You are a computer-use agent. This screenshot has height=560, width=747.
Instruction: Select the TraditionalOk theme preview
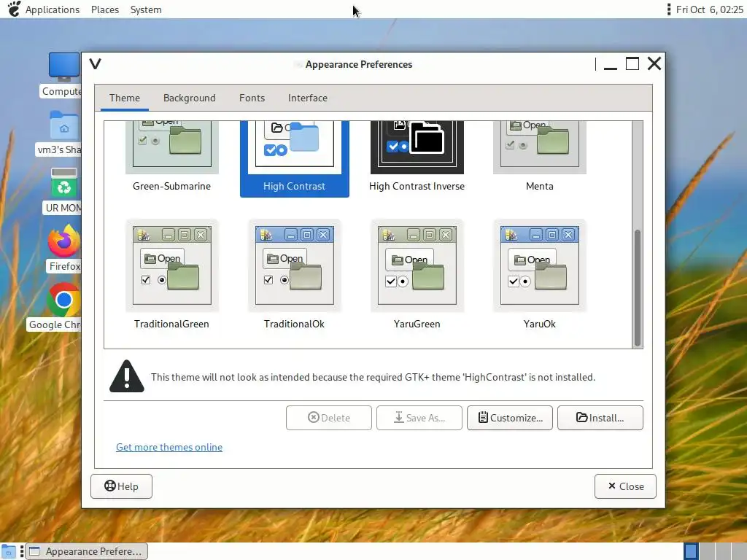click(x=295, y=265)
